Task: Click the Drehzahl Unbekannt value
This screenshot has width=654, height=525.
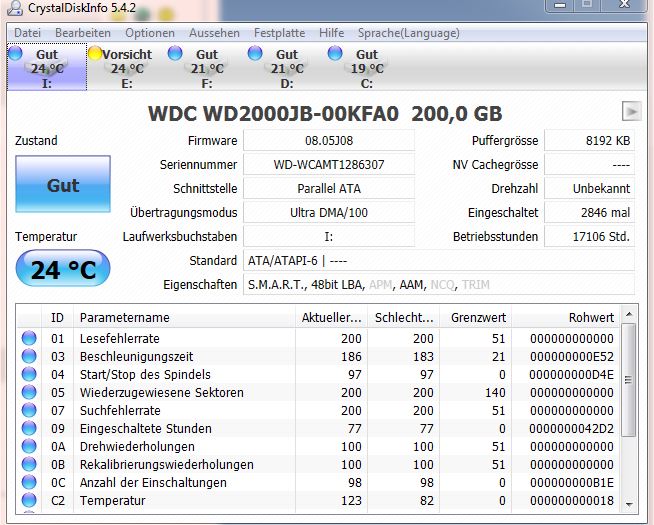Action: [590, 188]
